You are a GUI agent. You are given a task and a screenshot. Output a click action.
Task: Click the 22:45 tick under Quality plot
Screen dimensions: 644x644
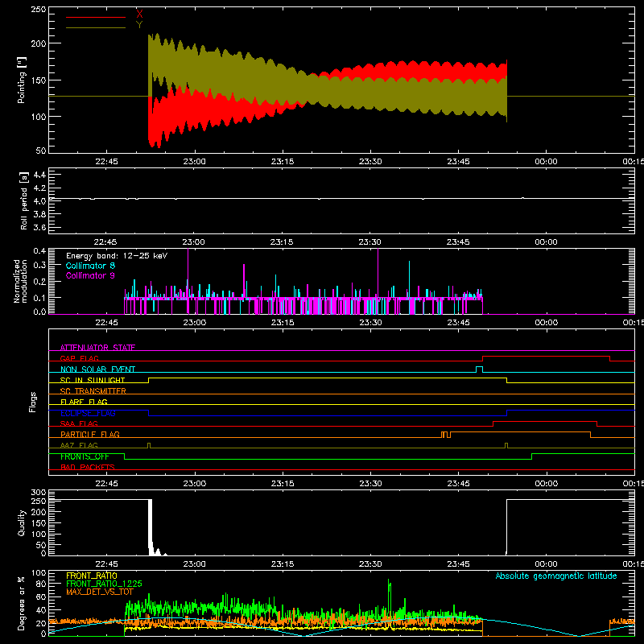(106, 564)
